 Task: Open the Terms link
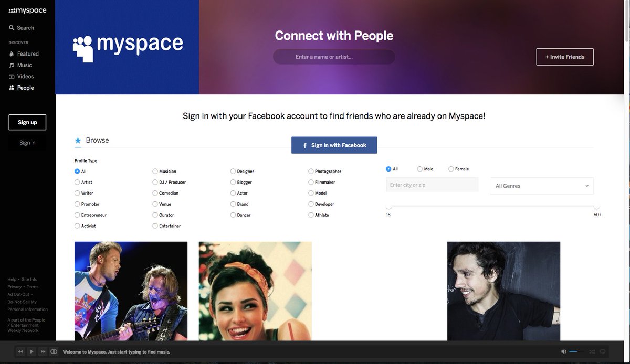[x=33, y=287]
